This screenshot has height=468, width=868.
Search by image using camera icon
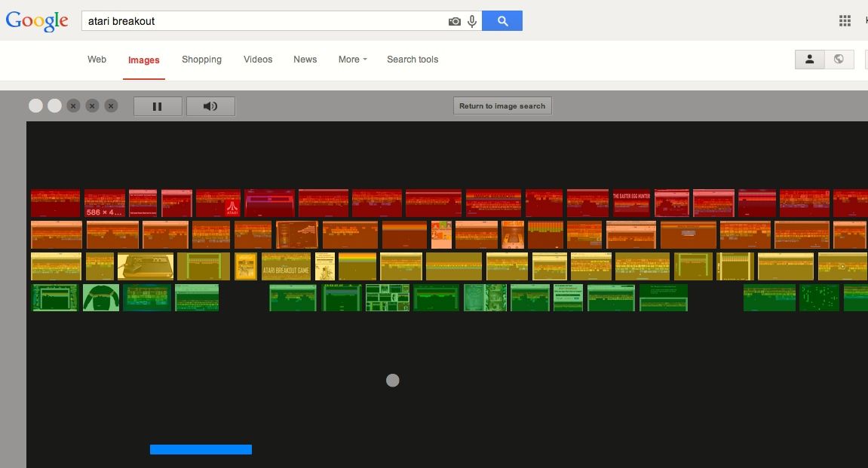coord(455,22)
